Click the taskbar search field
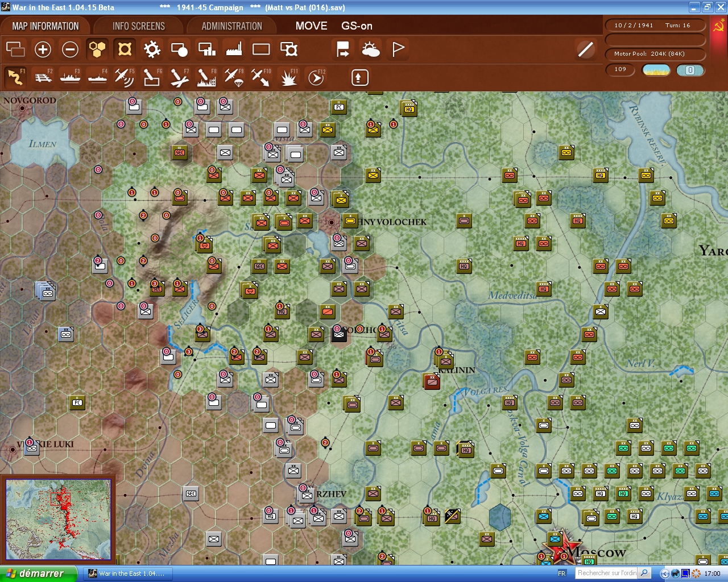Viewport: 728px width, 582px height. [607, 573]
